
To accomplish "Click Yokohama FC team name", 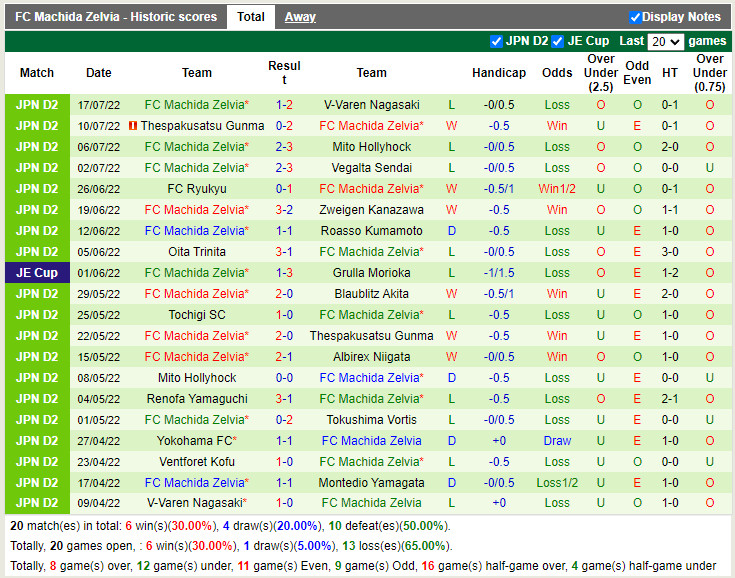I will (195, 441).
